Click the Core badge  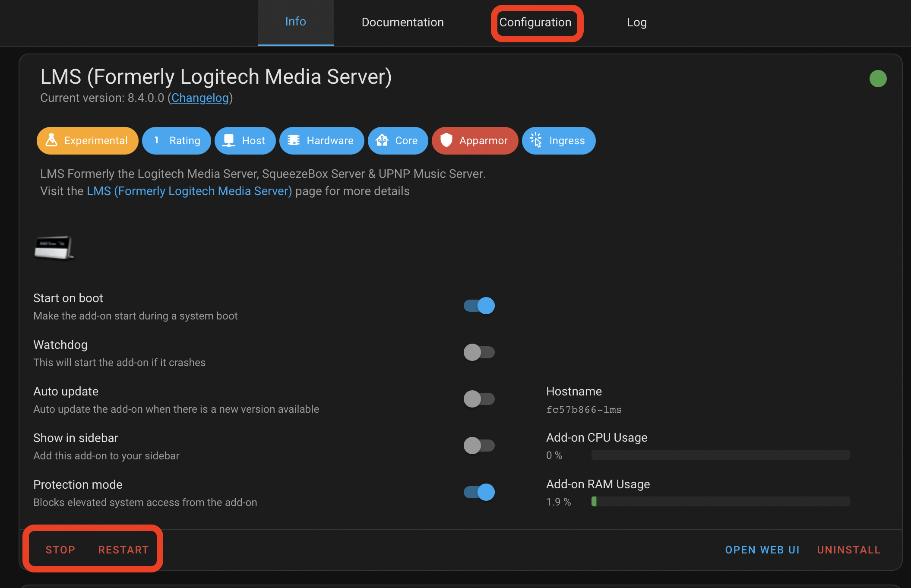398,141
